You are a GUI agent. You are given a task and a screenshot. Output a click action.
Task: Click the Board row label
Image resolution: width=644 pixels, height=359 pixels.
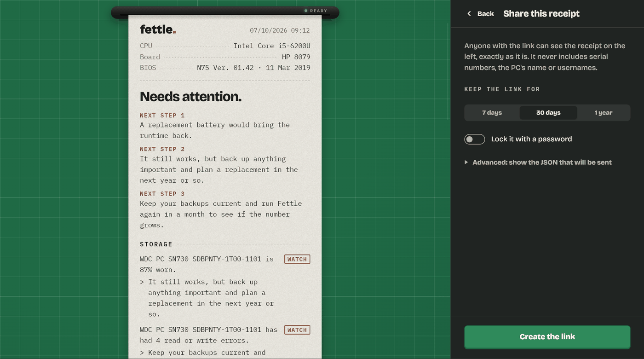[150, 57]
